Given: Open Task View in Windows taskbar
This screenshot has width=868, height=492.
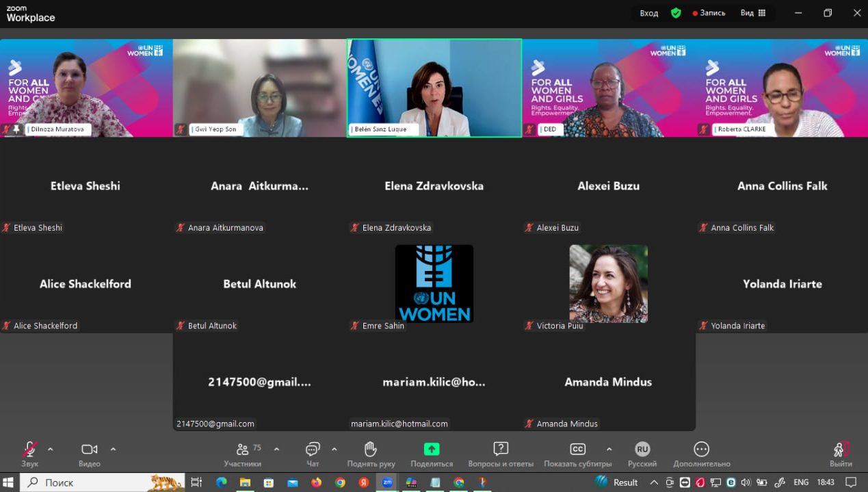Looking at the screenshot, I should (x=196, y=482).
